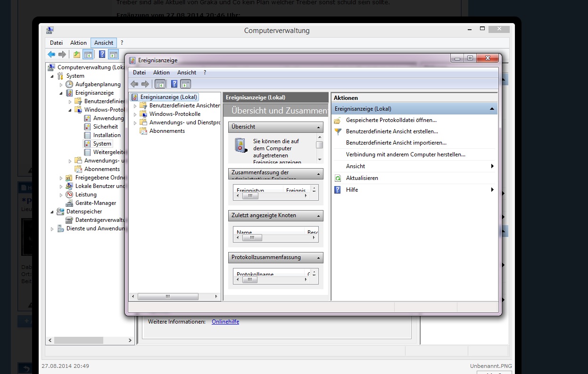Screen dimensions: 588x374
Task: Select Weitergeleitete log in Computerverwaltung tree
Action: pos(109,152)
